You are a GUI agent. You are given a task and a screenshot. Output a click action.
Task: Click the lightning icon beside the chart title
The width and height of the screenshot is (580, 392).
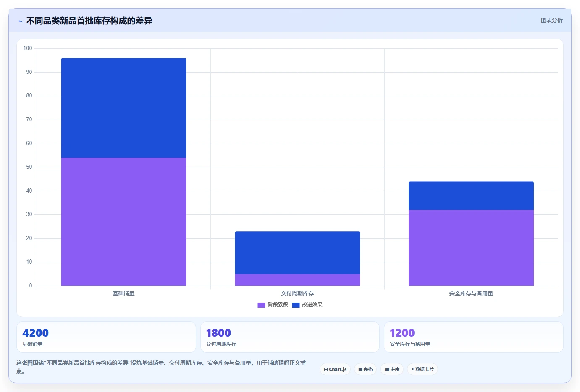click(x=20, y=21)
